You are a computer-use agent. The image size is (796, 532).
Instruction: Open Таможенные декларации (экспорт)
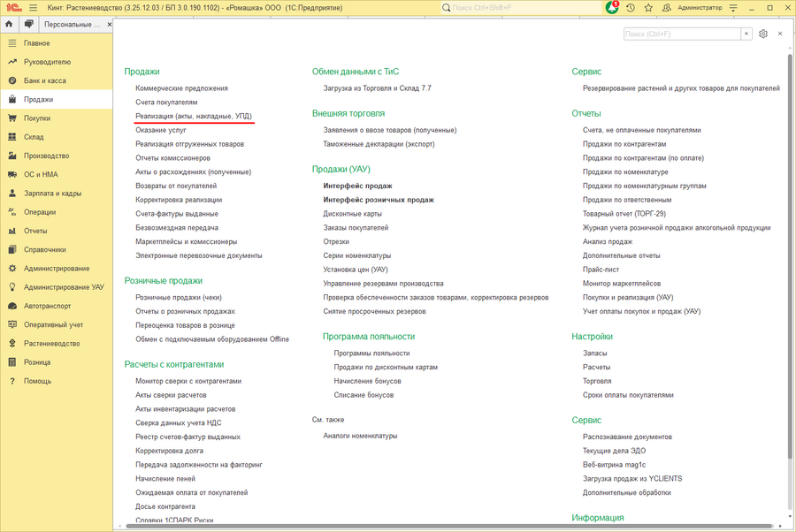(x=379, y=144)
